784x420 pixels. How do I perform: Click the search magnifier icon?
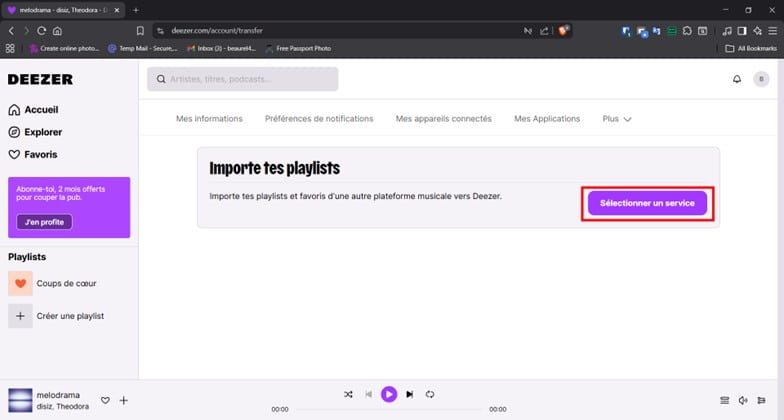click(x=161, y=79)
